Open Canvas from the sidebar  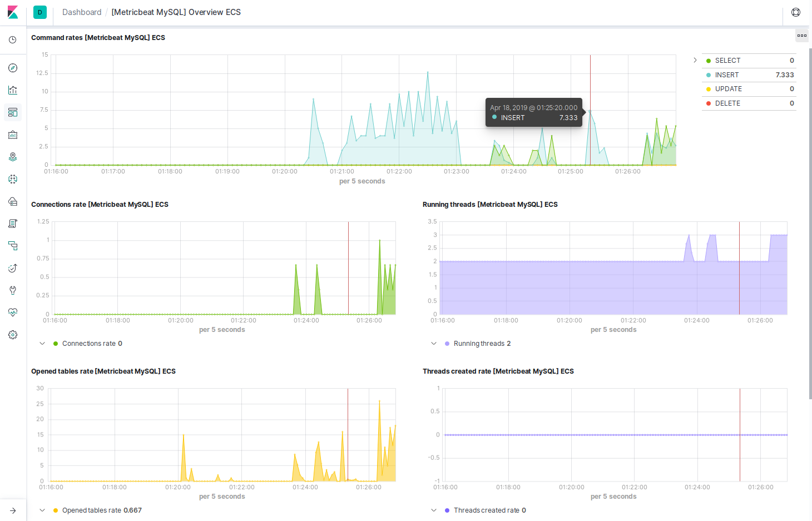click(x=13, y=135)
